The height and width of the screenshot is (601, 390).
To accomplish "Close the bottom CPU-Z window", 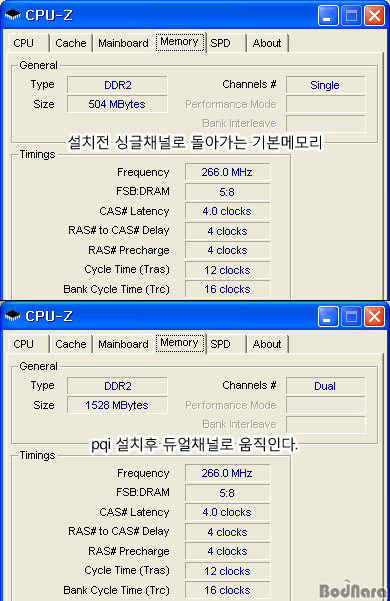I will 374,317.
